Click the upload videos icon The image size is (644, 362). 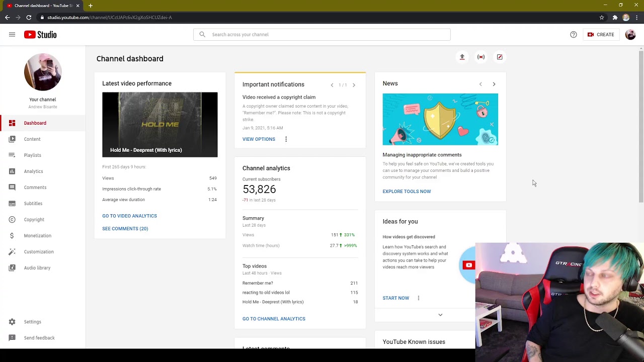point(462,57)
